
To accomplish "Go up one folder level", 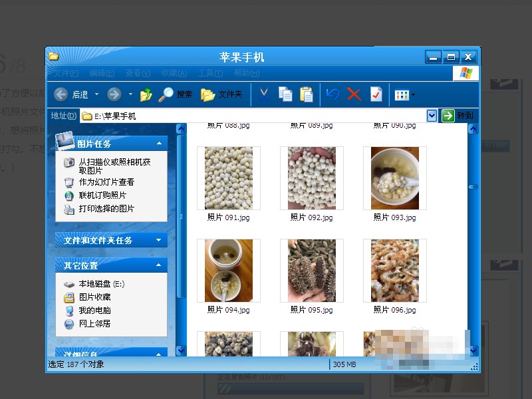I will (x=146, y=94).
